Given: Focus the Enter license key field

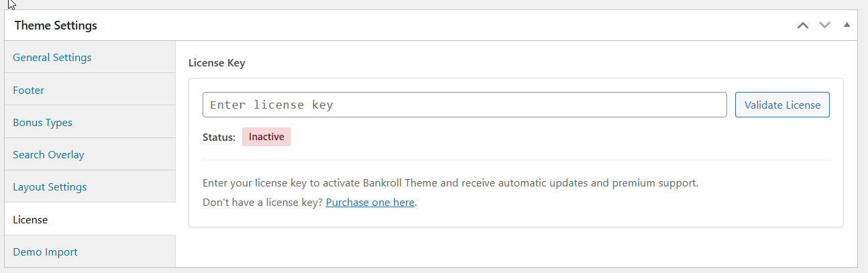Looking at the screenshot, I should point(464,105).
